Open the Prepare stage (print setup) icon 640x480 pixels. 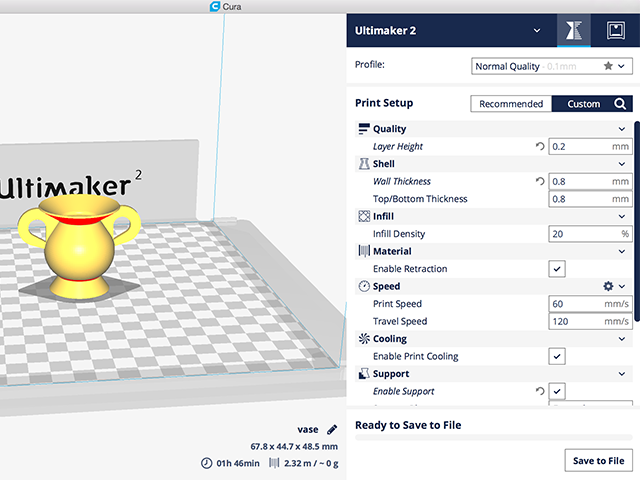coord(573,30)
